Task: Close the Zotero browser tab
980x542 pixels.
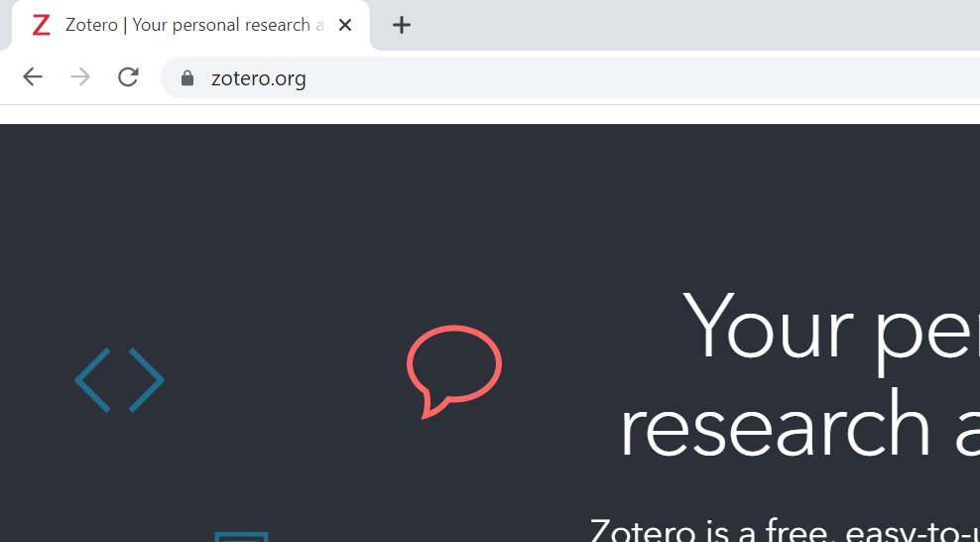Action: [345, 26]
